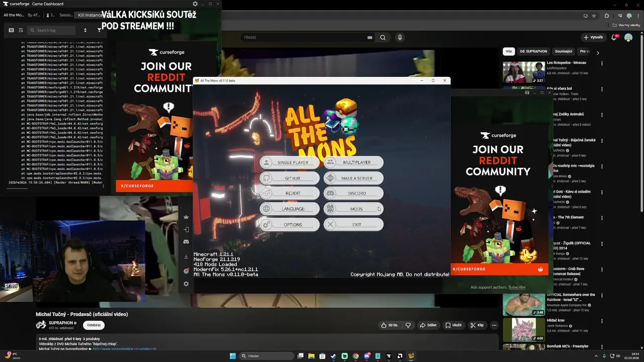
Task: Open YouTube on-screen keyboard icon
Action: (x=370, y=37)
